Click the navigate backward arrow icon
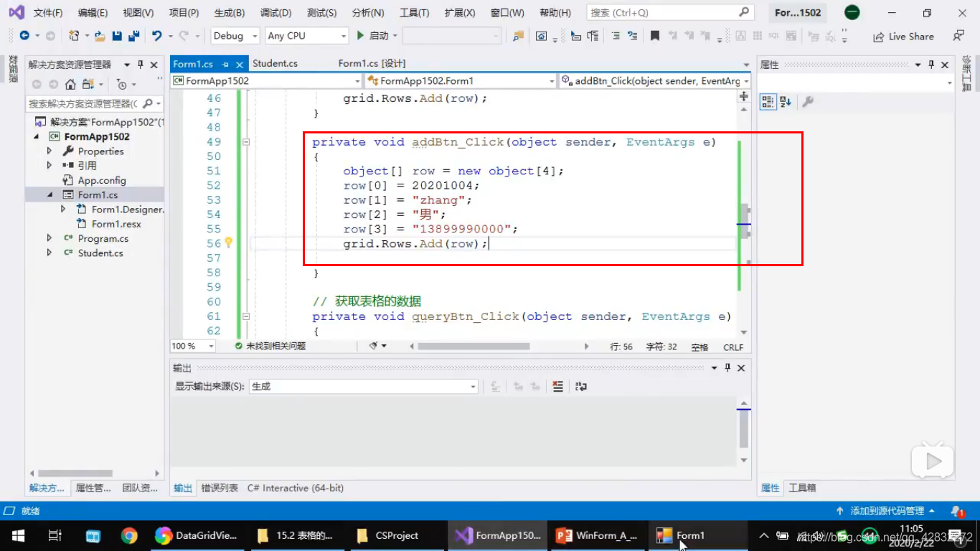This screenshot has width=980, height=551. point(24,36)
